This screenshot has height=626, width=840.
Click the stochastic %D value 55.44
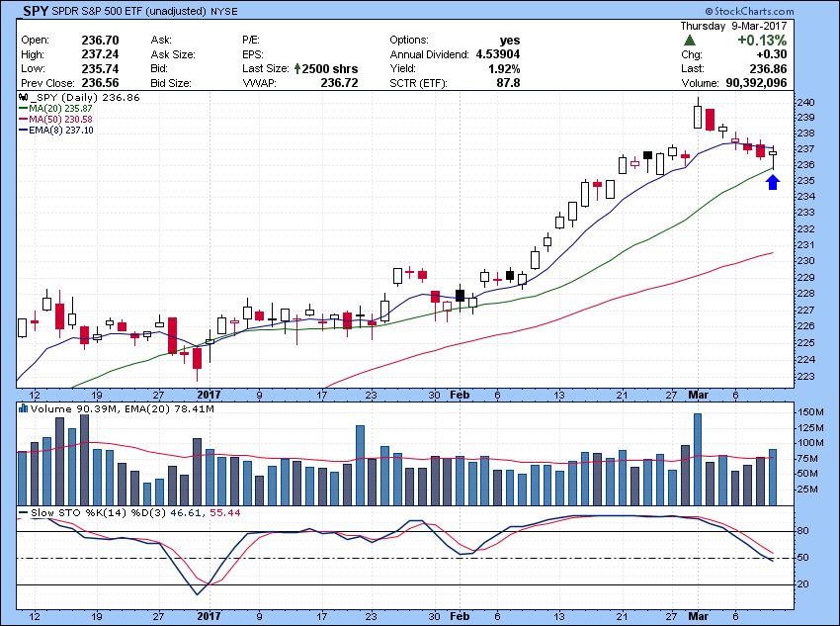[x=225, y=513]
